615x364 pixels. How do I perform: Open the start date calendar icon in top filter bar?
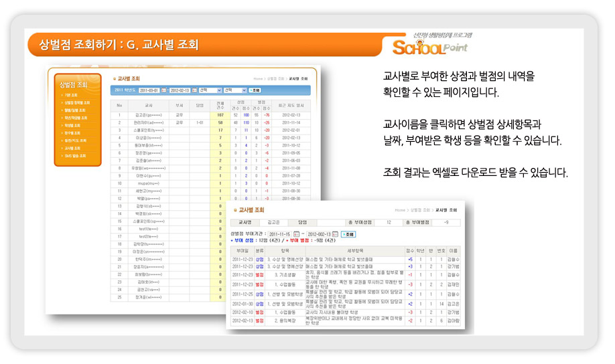[x=164, y=90]
